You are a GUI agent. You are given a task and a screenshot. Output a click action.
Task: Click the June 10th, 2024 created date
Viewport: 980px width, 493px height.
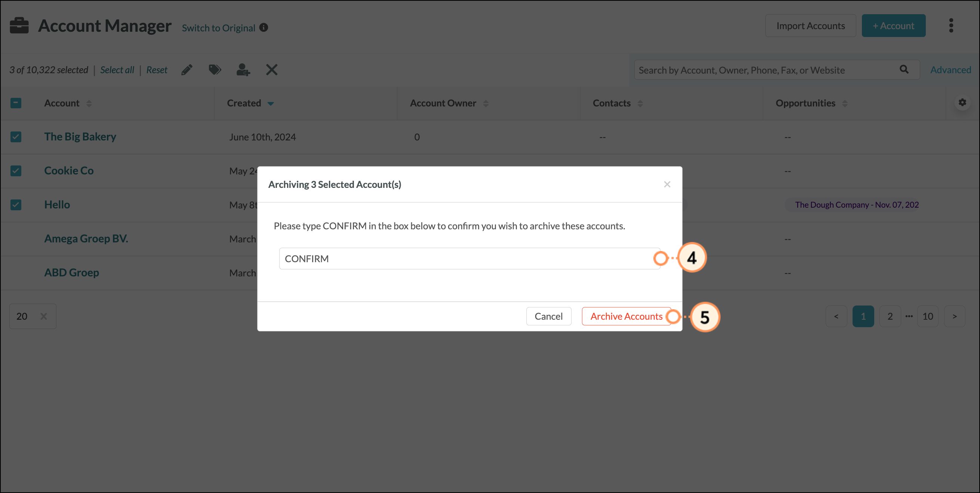[262, 137]
